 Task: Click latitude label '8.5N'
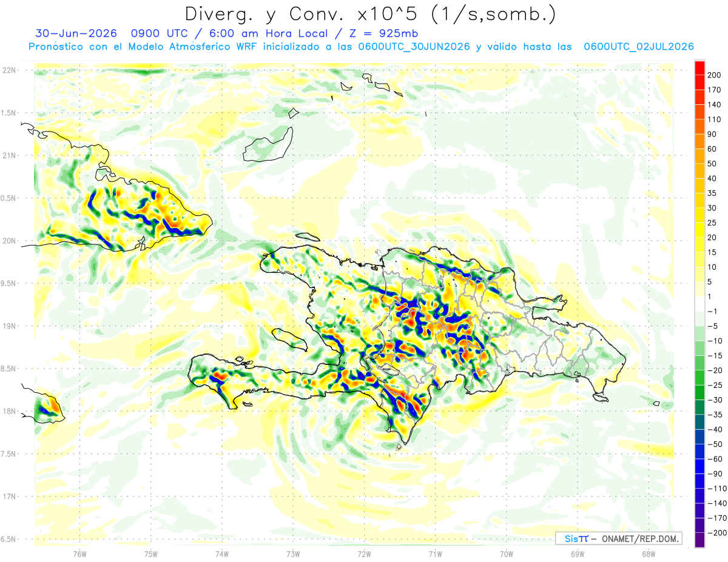(8, 369)
